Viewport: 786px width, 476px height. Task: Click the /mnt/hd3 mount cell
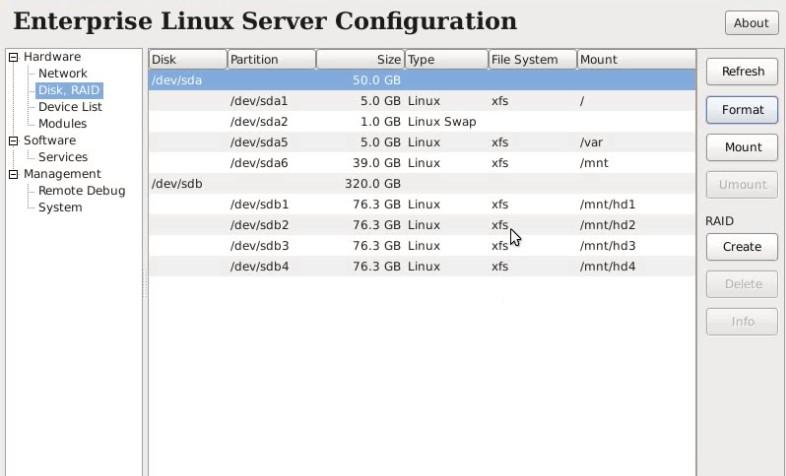(x=608, y=246)
